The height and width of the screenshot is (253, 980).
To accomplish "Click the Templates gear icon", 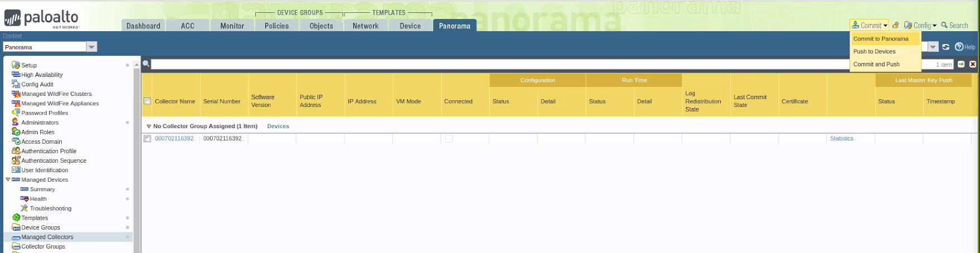I will tap(16, 217).
